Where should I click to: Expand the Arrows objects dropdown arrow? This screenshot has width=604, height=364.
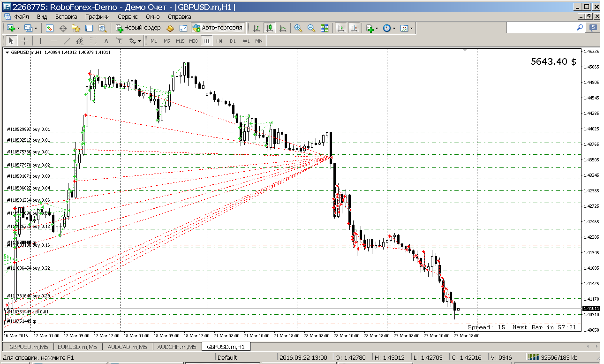(x=139, y=41)
